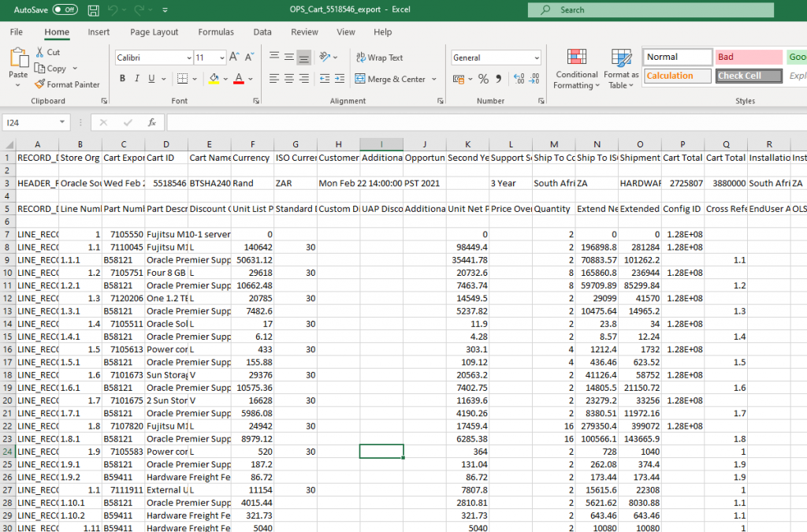Open the Page Layout tab
Viewport: 807px width, 532px height.
[x=154, y=32]
